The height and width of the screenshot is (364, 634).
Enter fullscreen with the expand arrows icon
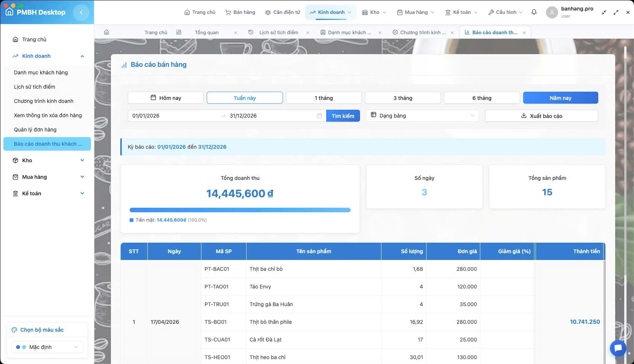coord(616,12)
